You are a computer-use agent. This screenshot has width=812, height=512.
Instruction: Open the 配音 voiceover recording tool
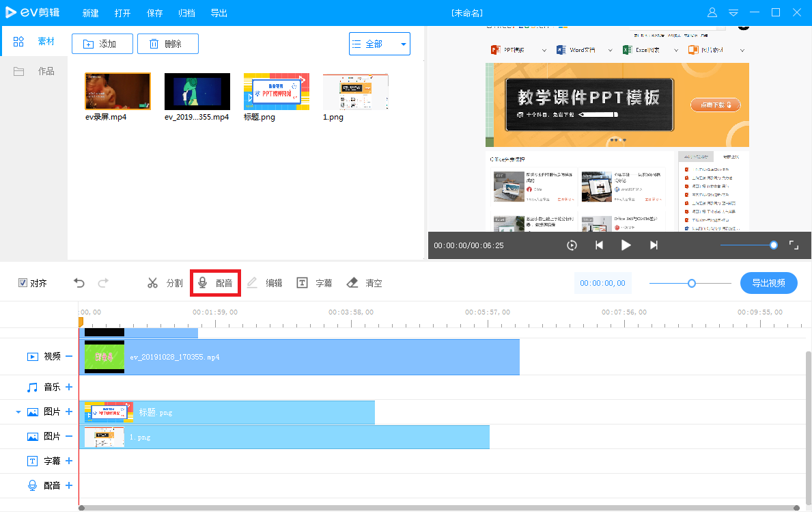coord(215,282)
